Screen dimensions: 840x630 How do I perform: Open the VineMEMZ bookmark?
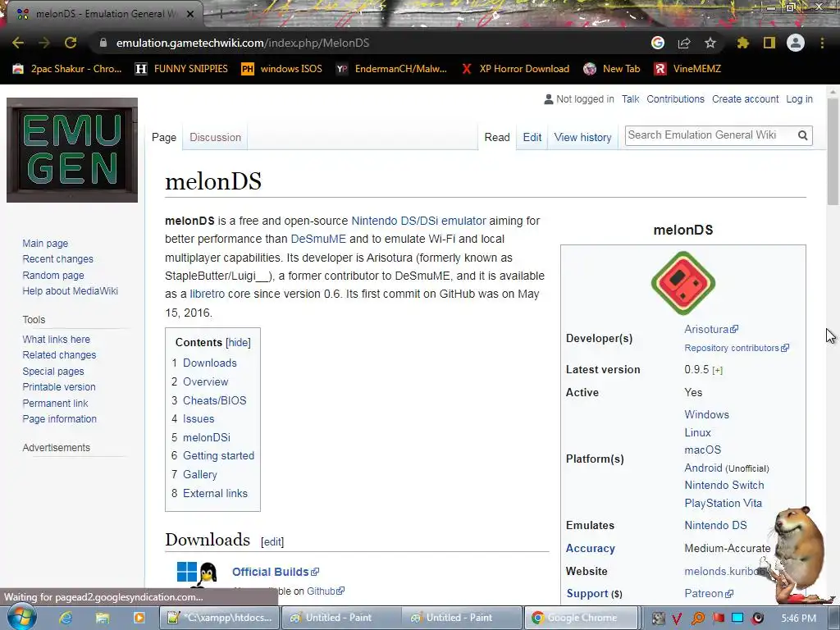click(687, 69)
